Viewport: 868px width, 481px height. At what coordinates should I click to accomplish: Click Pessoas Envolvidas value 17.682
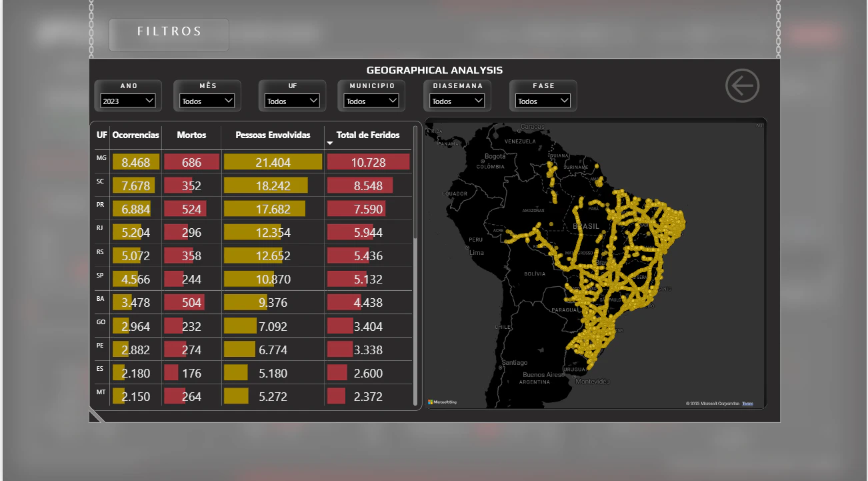(x=272, y=209)
